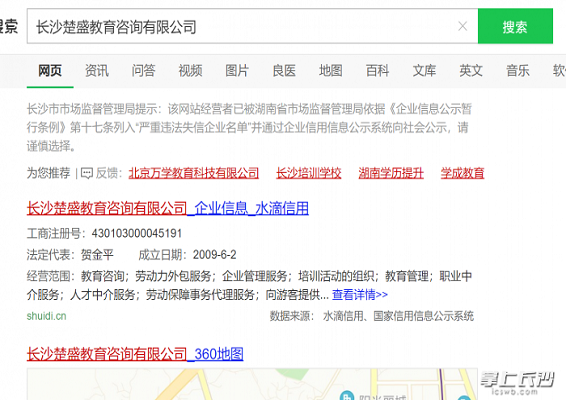
Task: Click legal representative name 贺金平
Action: tap(97, 255)
